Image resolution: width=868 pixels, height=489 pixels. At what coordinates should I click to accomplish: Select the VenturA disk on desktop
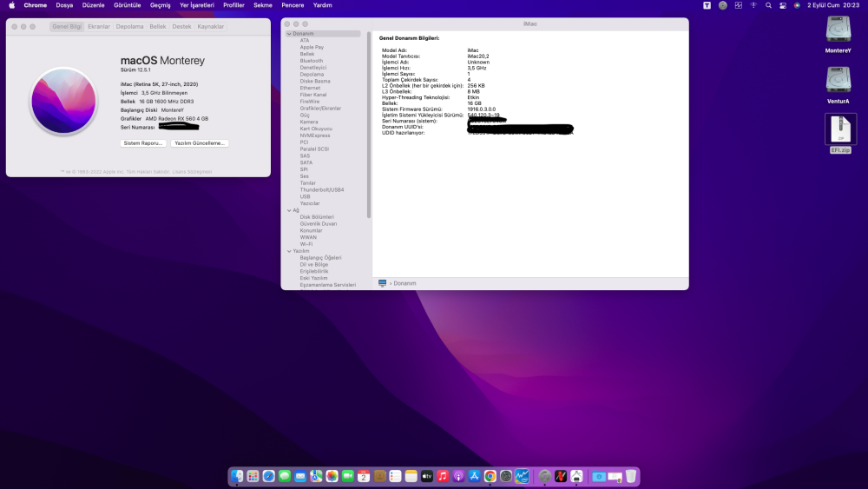point(838,85)
